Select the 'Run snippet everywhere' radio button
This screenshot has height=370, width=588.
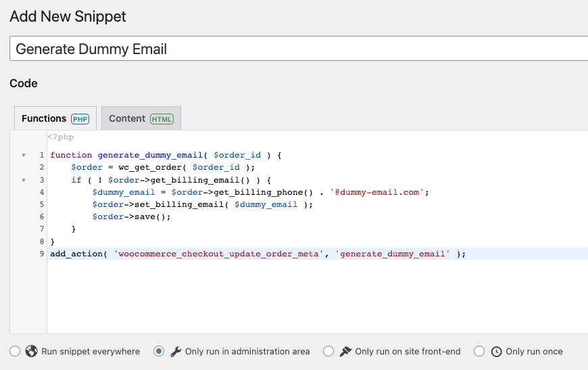coord(15,351)
